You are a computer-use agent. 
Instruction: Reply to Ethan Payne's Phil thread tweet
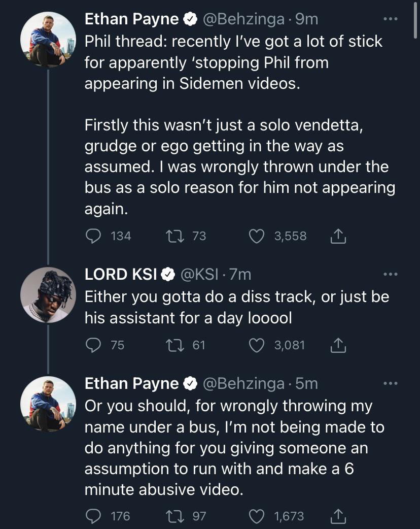(93, 236)
